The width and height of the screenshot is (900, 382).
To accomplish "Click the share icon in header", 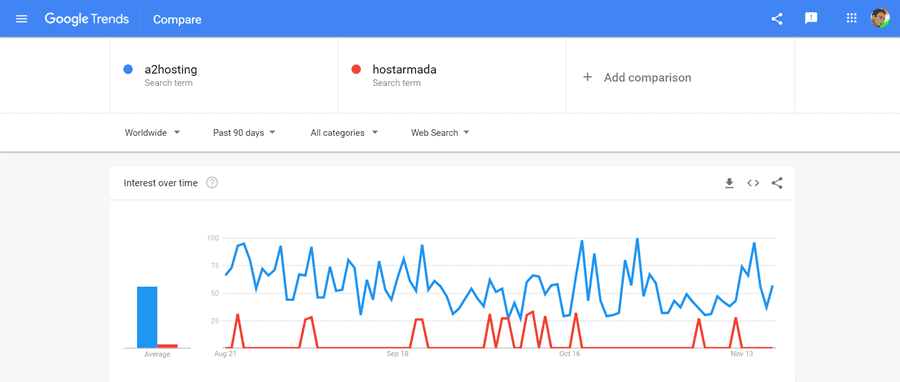I will tap(777, 19).
